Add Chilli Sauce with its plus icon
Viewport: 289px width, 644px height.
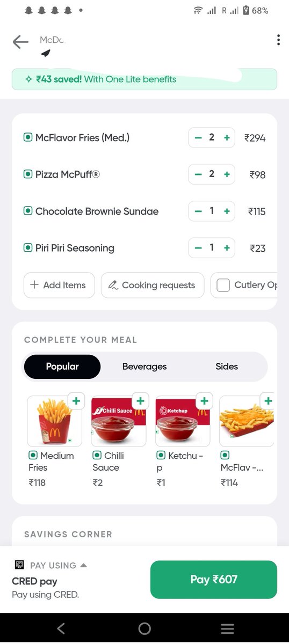point(140,401)
